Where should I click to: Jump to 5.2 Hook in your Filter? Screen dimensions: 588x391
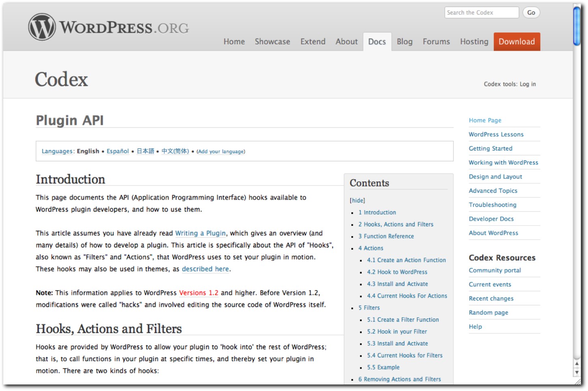[x=397, y=332]
